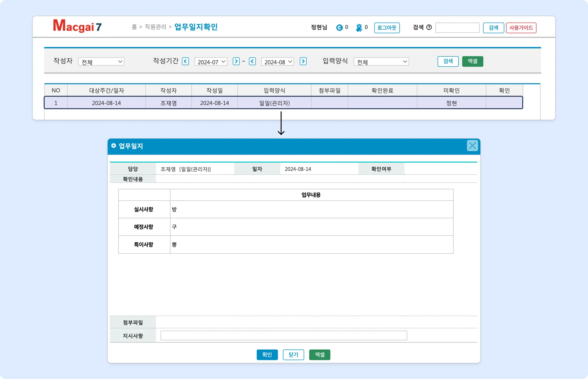Go to previous start month arrow
Image resolution: width=588 pixels, height=379 pixels.
tap(185, 61)
